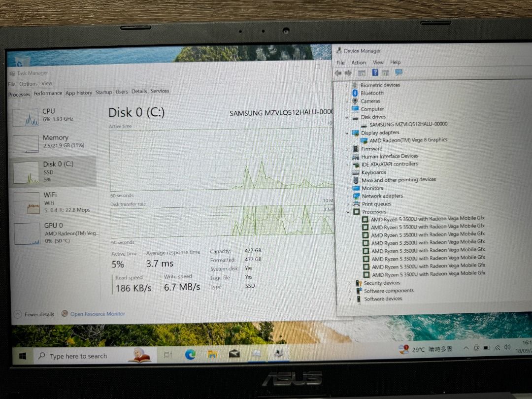
Task: Click the Back navigation arrow in Device Manager
Action: [338, 73]
